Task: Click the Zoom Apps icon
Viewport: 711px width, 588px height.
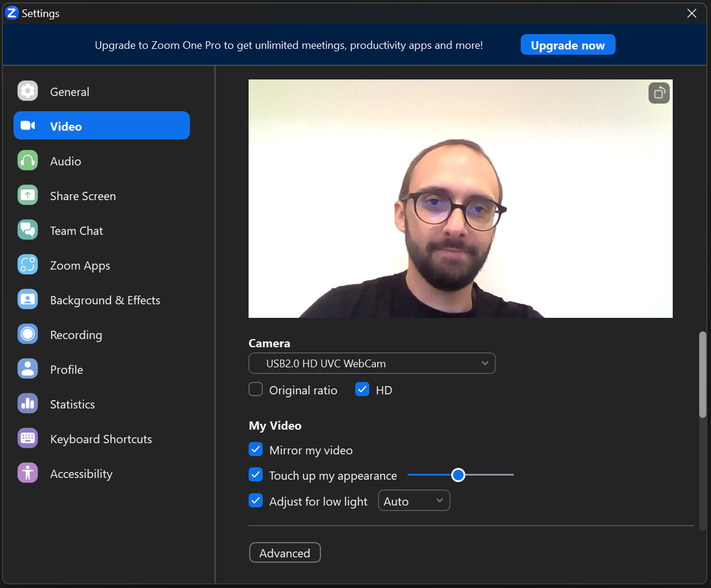Action: pos(28,265)
